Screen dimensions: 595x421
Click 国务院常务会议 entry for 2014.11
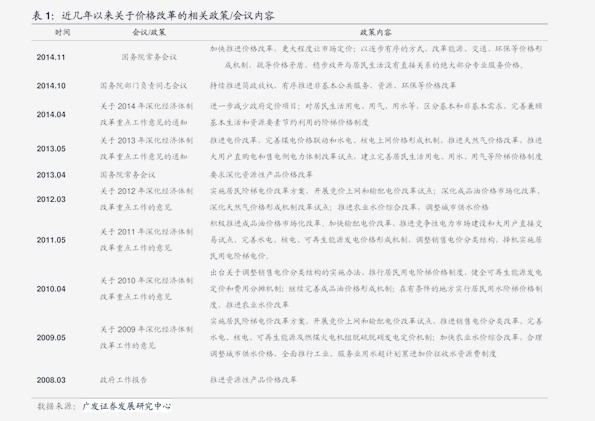(x=149, y=57)
